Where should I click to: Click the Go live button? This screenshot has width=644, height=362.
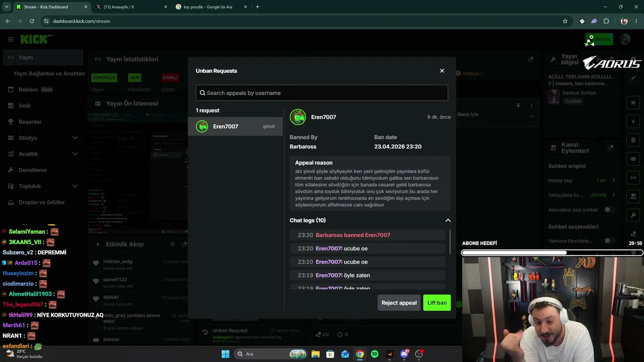coord(599,39)
